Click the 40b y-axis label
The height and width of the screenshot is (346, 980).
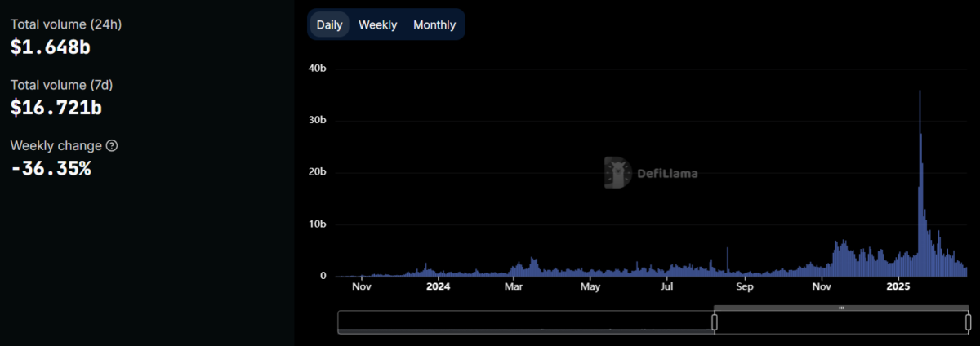click(x=318, y=69)
